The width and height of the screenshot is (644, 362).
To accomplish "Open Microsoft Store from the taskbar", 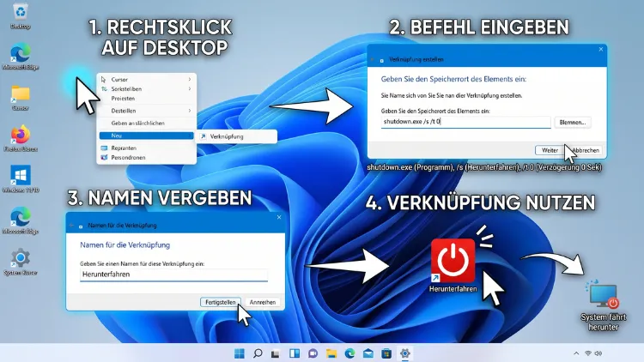I will pos(386,353).
